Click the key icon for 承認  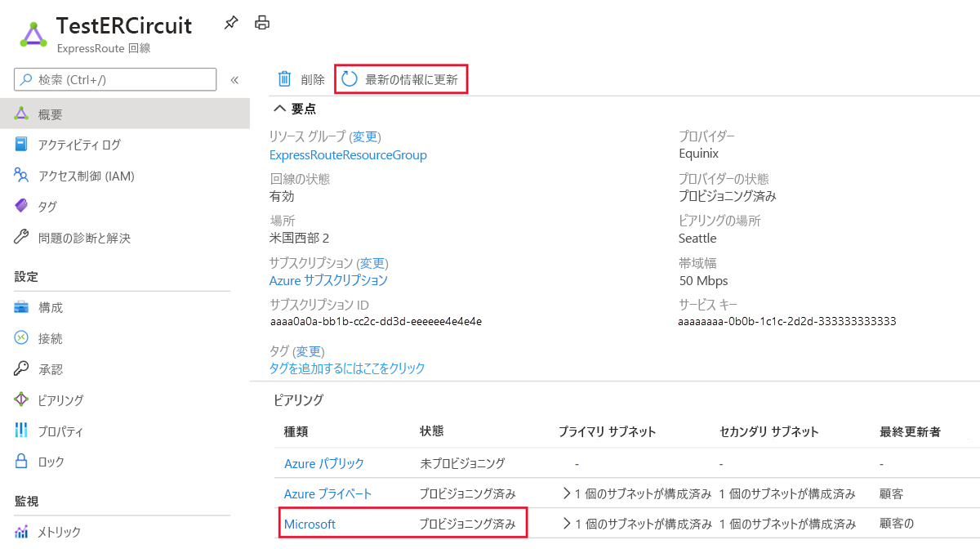point(21,369)
